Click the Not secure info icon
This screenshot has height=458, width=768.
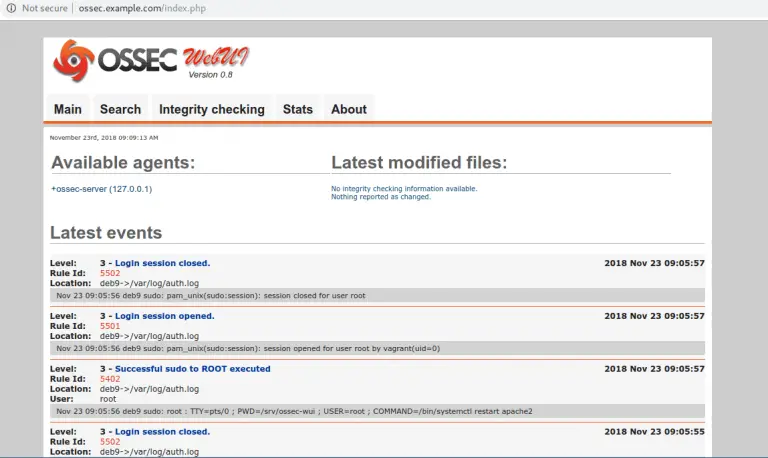(9, 8)
